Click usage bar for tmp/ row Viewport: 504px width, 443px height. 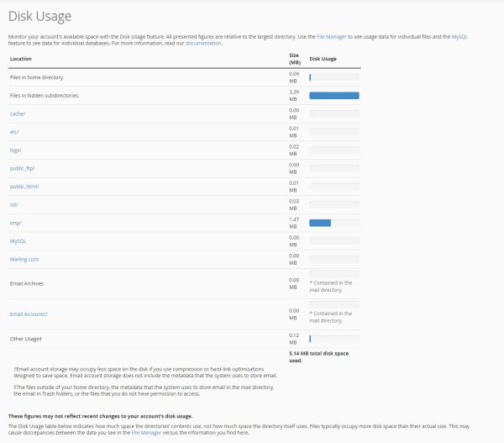334,223
